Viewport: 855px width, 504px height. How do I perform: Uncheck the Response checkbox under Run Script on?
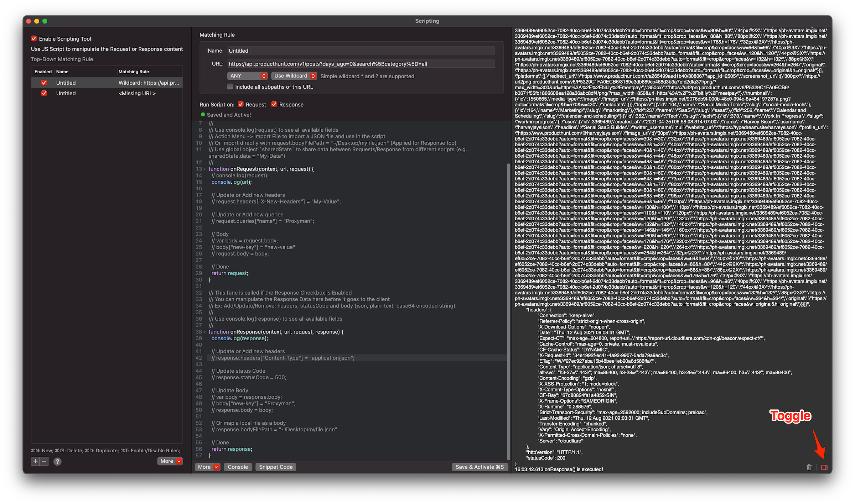(274, 104)
